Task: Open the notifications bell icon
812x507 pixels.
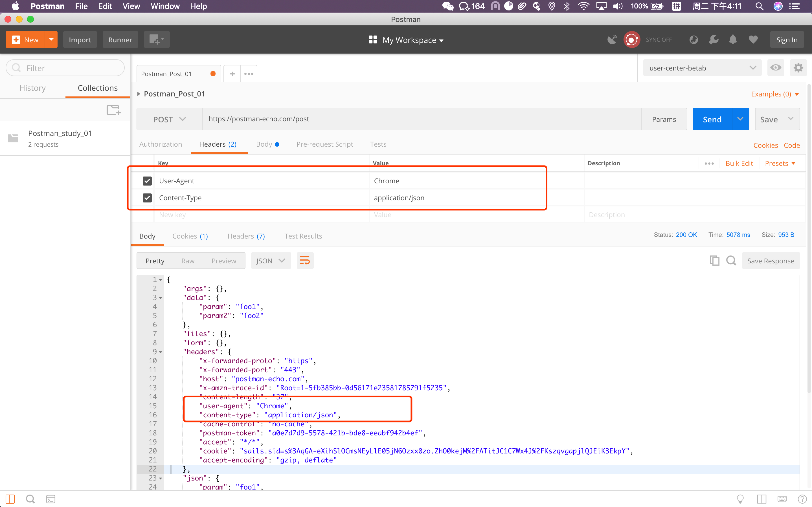Action: coord(733,39)
